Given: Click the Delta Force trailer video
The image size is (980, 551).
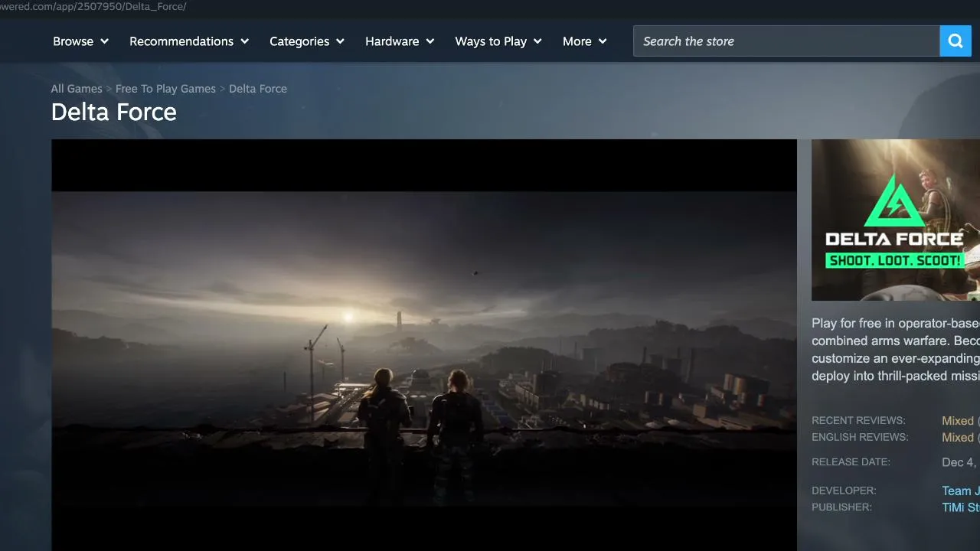Looking at the screenshot, I should 424,345.
